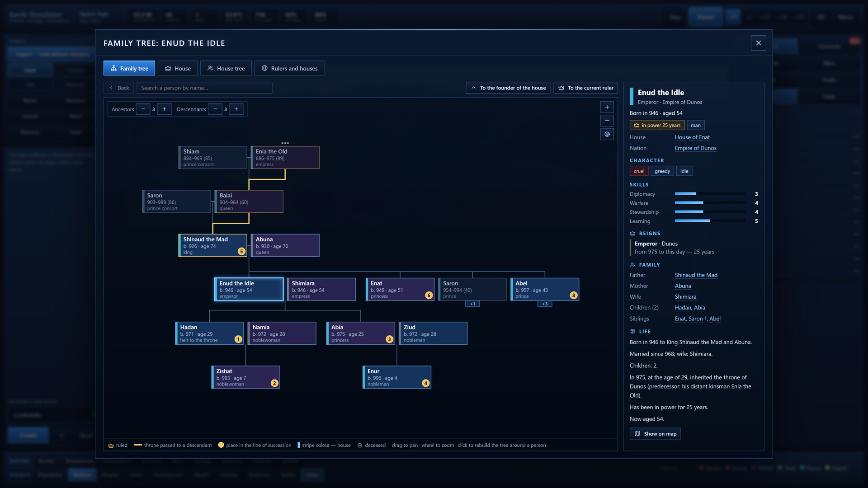Open sibling Abel link in Family

[x=715, y=319]
